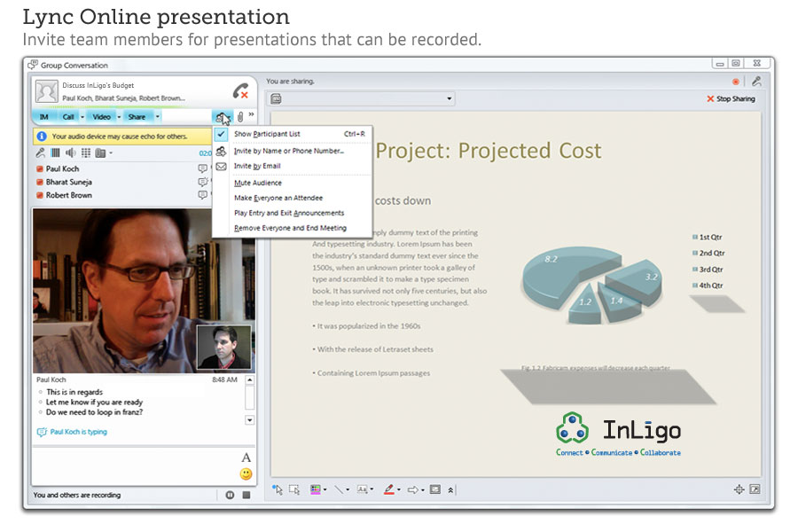Select participant Paul Koch in the list
798x532 pixels.
63,168
